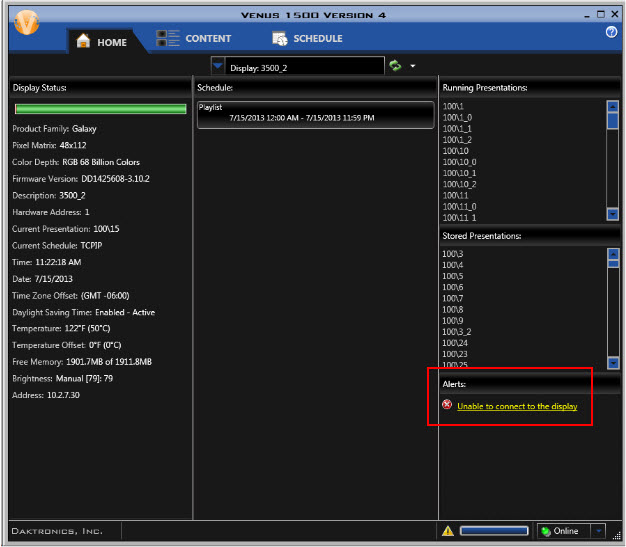This screenshot has height=547, width=626.
Task: Click the Content tab's list icon
Action: click(x=168, y=39)
